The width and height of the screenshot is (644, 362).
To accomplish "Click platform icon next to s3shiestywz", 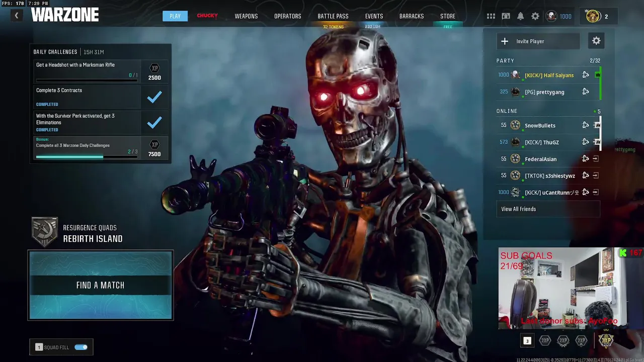I will [x=586, y=175].
